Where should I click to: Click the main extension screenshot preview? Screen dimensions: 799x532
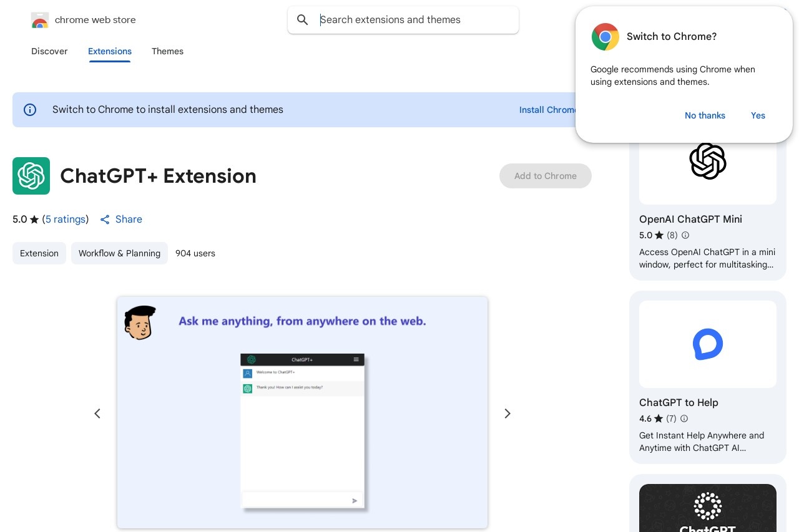tap(302, 412)
